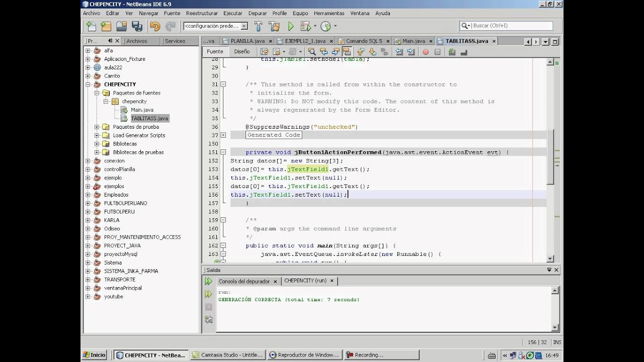644x362 pixels.
Task: Open the Archivos panel tab
Action: pos(137,41)
